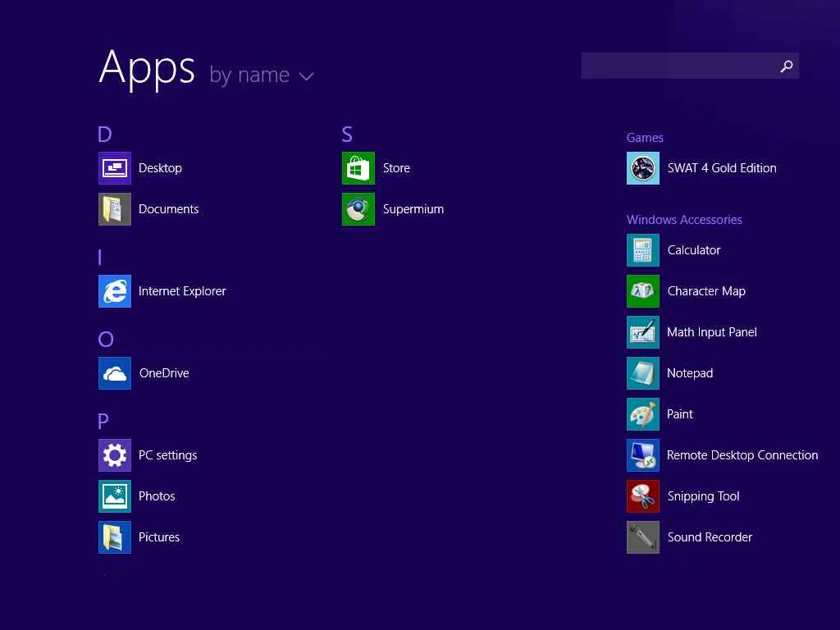Image resolution: width=840 pixels, height=630 pixels.
Task: Launch the Paint palette icon
Action: (643, 414)
